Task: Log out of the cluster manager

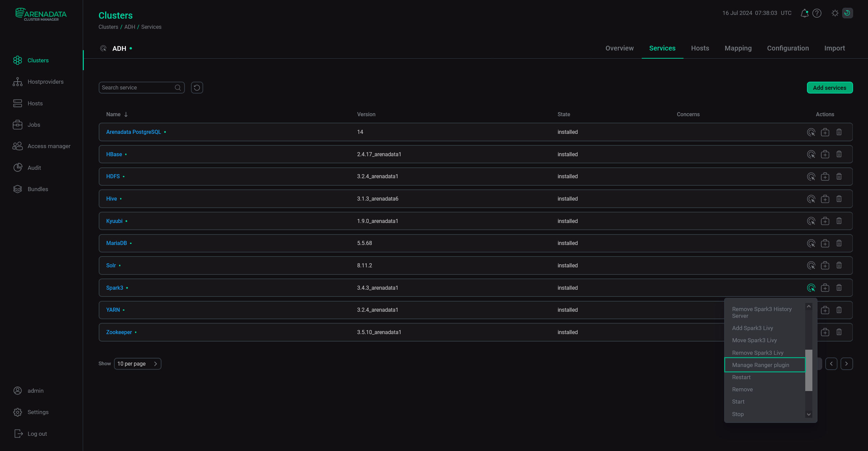Action: pyautogui.click(x=30, y=434)
